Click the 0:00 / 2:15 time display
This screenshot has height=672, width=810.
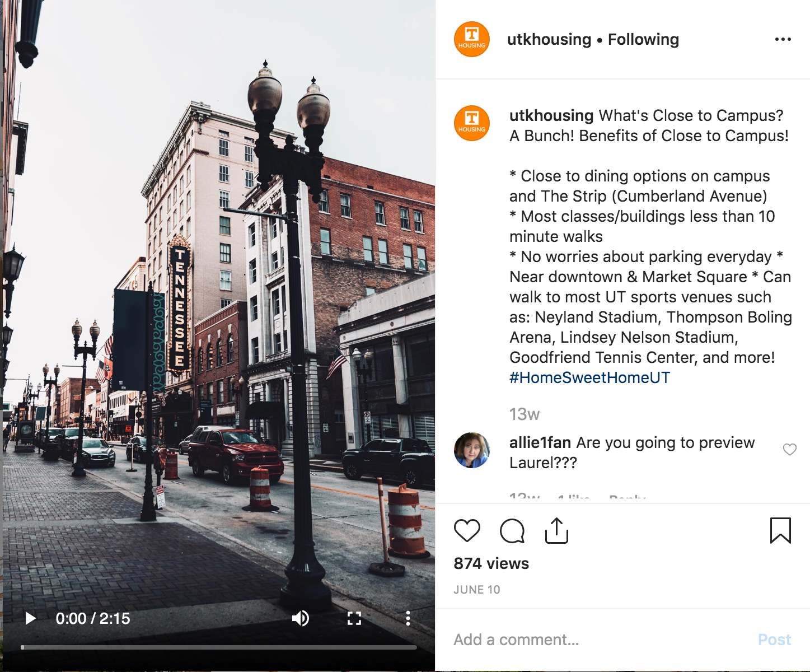[x=93, y=618]
